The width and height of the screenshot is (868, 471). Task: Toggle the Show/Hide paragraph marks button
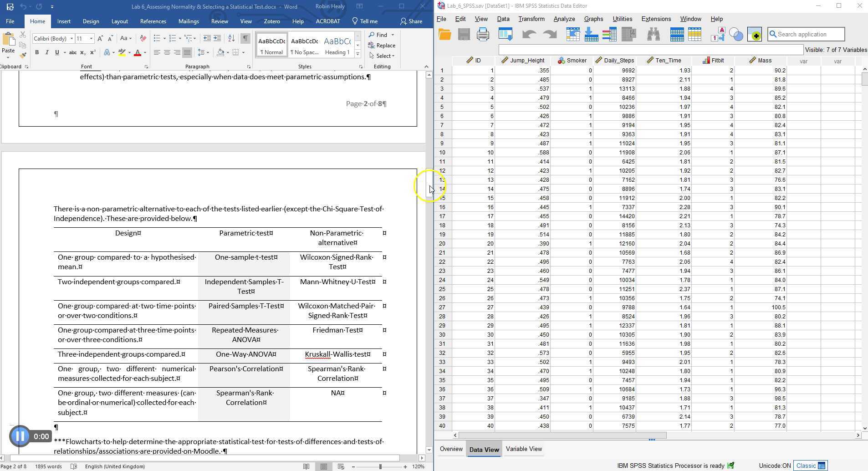(245, 38)
